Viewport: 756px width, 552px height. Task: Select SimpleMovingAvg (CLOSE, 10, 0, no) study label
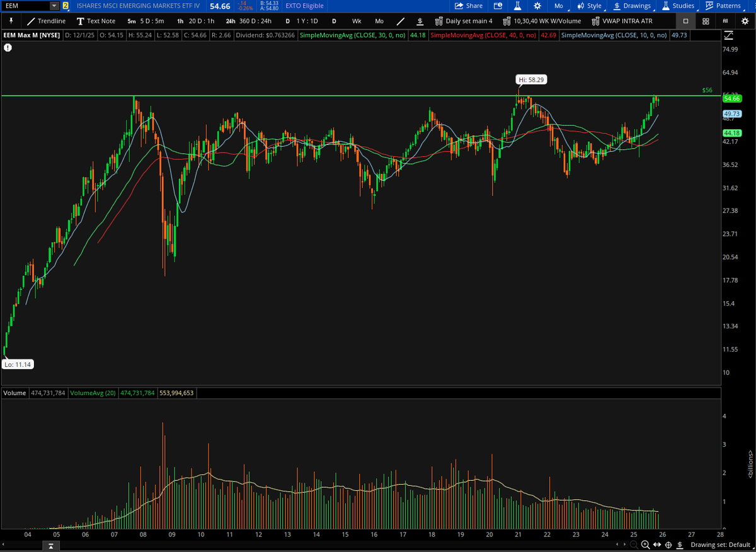(x=614, y=35)
